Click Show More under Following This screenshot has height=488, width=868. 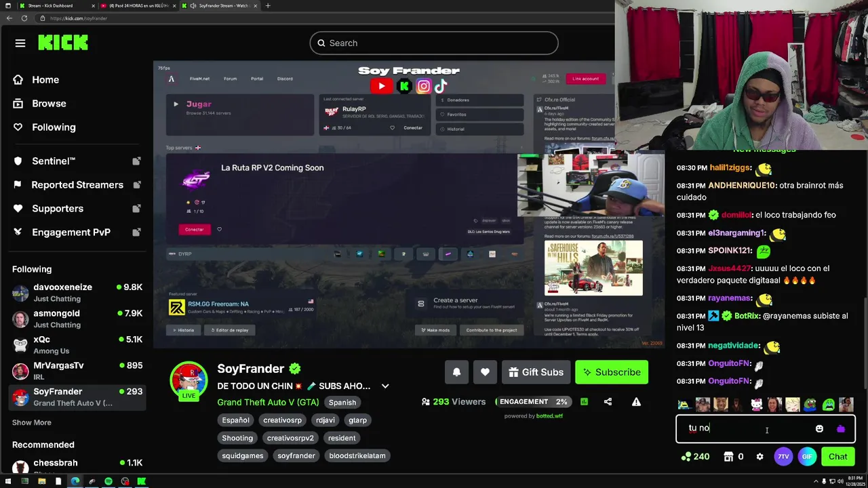click(32, 422)
